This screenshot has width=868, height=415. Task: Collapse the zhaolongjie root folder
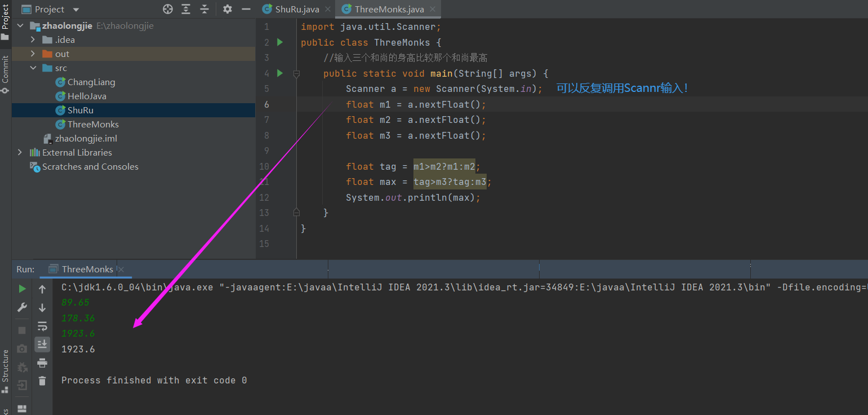pyautogui.click(x=21, y=26)
